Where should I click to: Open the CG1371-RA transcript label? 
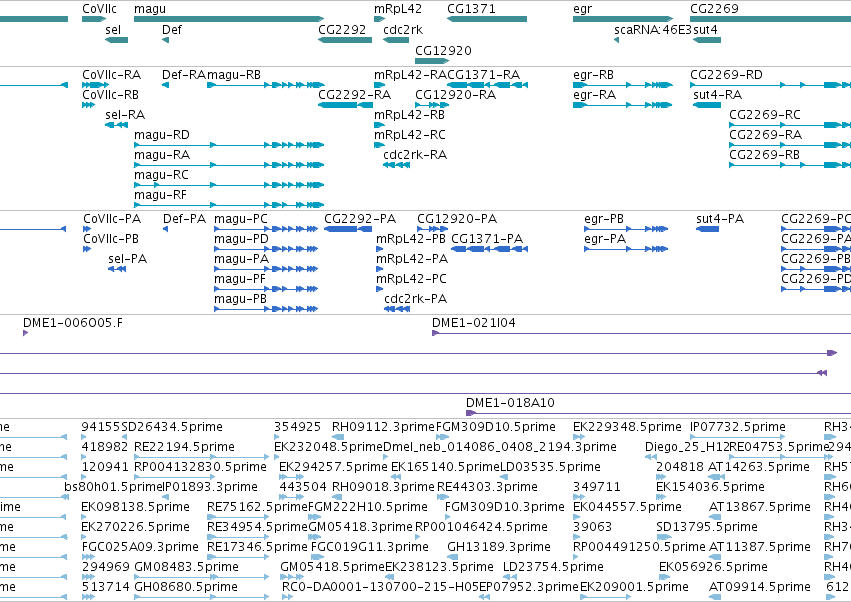(484, 75)
